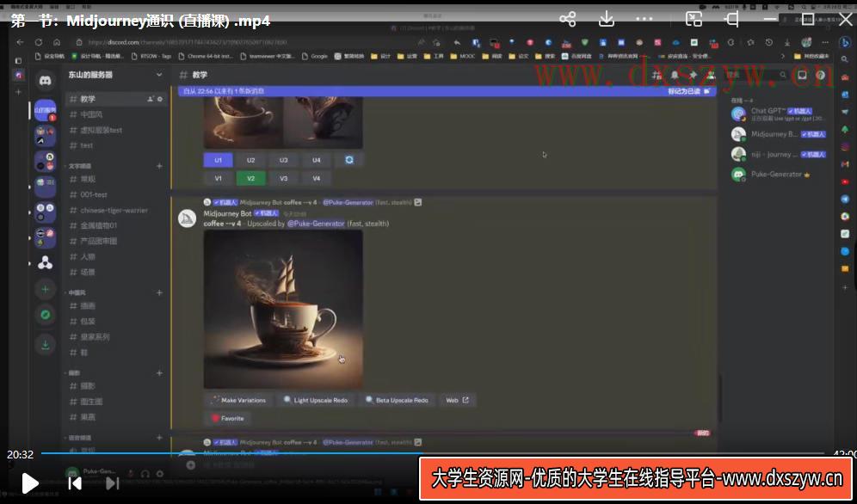Click the browser home icon
The width and height of the screenshot is (857, 504).
pos(57,42)
